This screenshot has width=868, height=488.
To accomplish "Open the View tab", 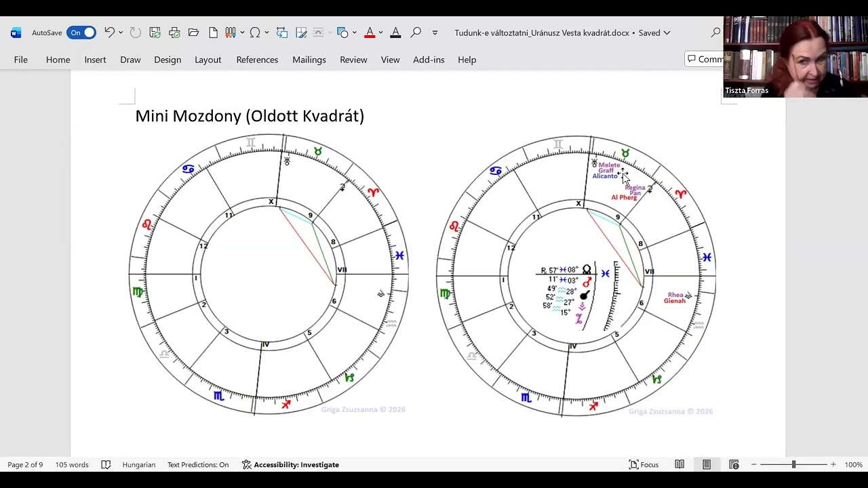I will tap(390, 60).
